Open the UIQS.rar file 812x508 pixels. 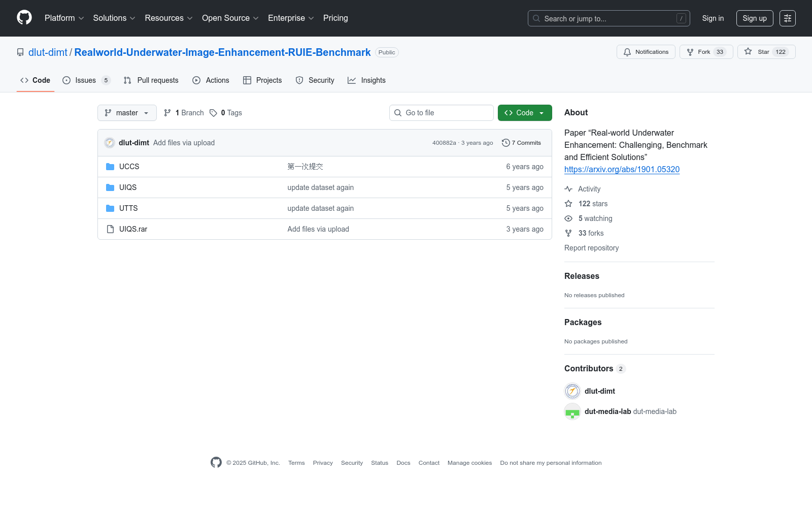coord(133,229)
